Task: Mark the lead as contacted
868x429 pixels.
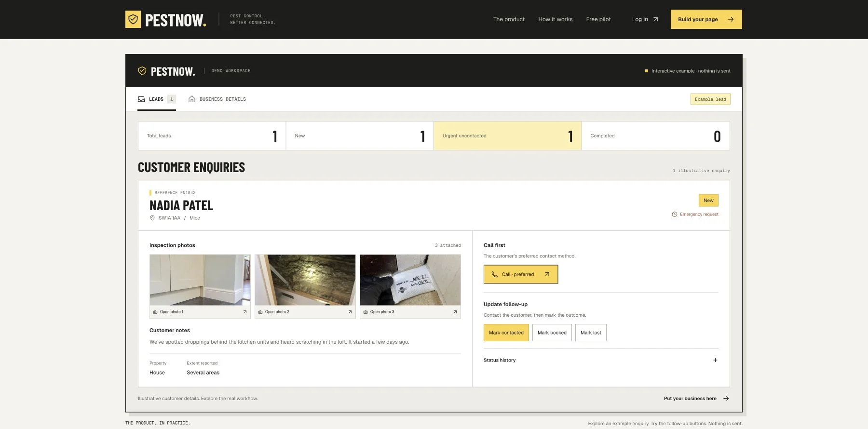Action: pos(506,333)
